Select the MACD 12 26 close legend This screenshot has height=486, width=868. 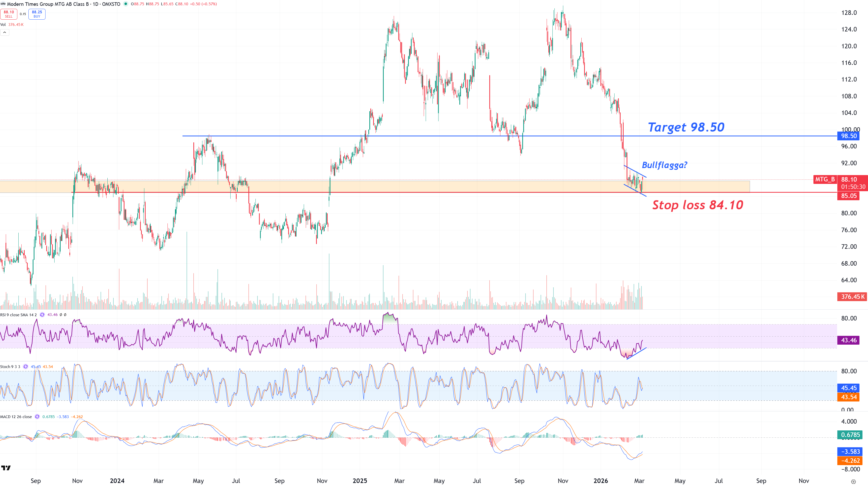16,417
